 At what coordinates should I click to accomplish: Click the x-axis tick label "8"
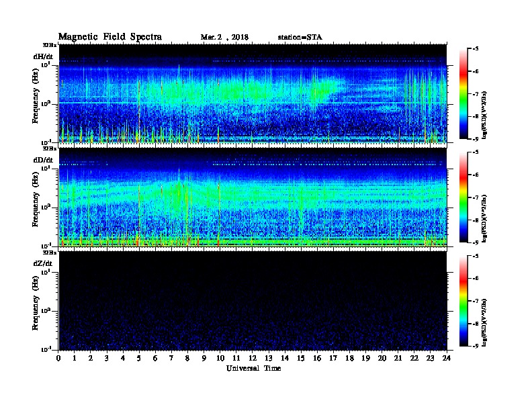(x=187, y=358)
